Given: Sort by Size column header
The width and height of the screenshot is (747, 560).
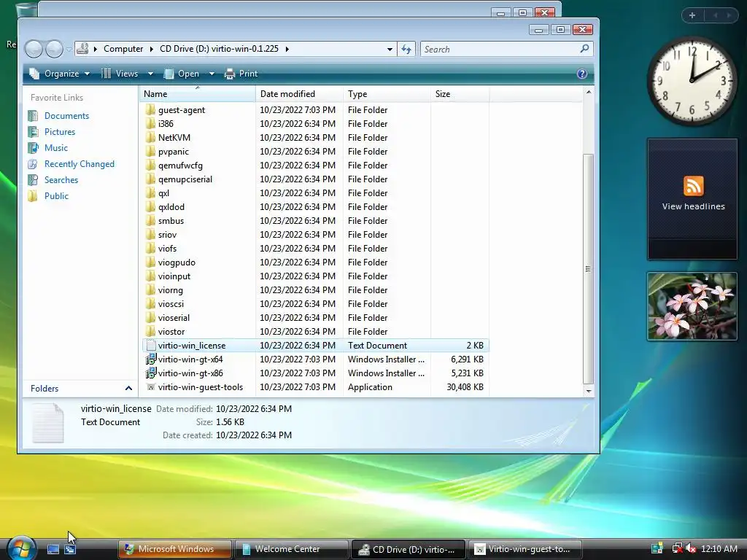Looking at the screenshot, I should coord(460,94).
